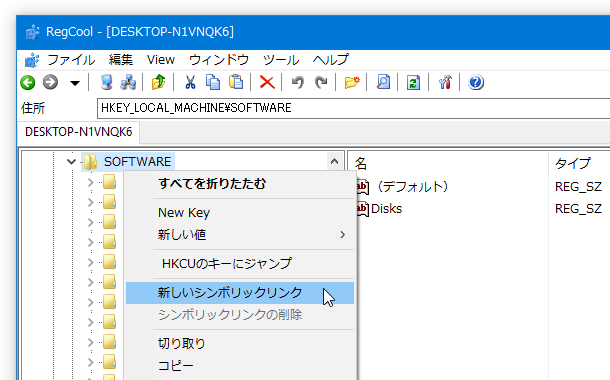Image resolution: width=610 pixels, height=380 pixels.
Task: Choose HKCUのキーにジャンプ menu entry
Action: [x=240, y=264]
